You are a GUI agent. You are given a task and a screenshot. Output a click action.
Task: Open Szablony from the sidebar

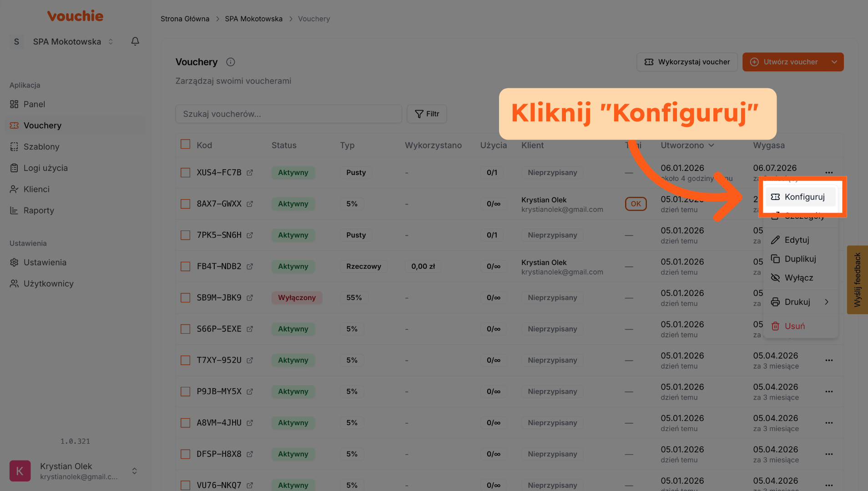click(x=41, y=147)
